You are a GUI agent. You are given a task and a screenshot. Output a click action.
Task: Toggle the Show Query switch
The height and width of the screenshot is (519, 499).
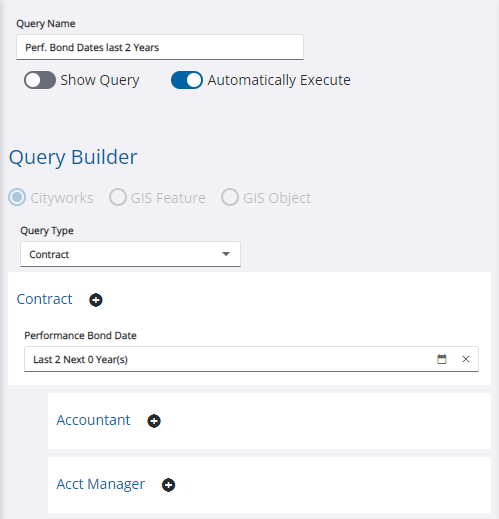point(40,80)
